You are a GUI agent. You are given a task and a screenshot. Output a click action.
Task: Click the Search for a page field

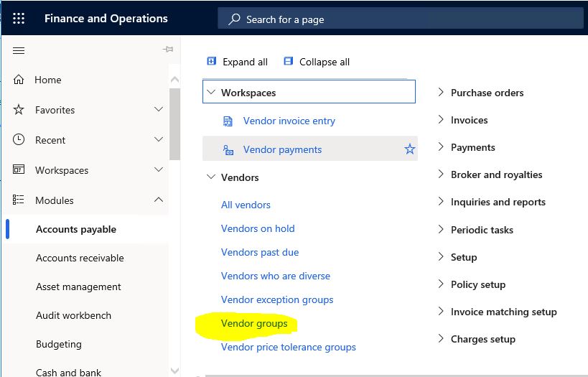(401, 19)
